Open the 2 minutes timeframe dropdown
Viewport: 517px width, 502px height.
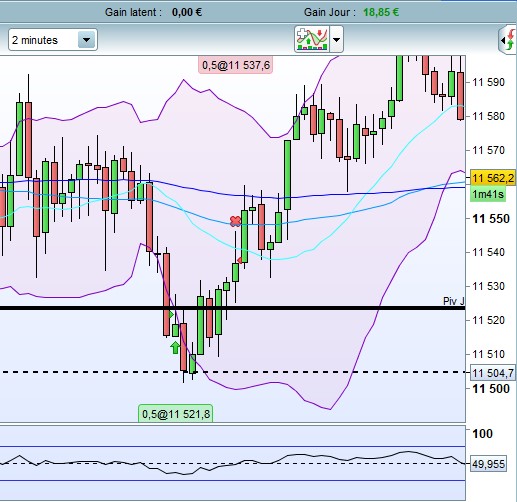click(53, 40)
